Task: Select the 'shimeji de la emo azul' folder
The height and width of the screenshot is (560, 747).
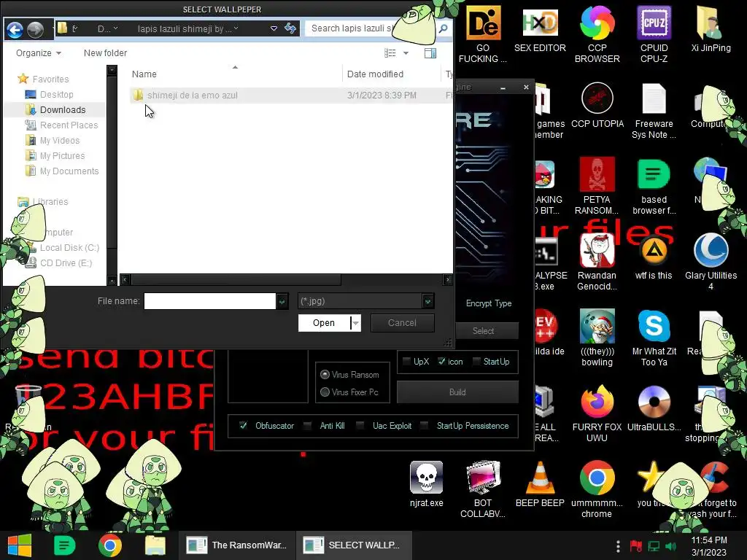Action: click(x=193, y=96)
